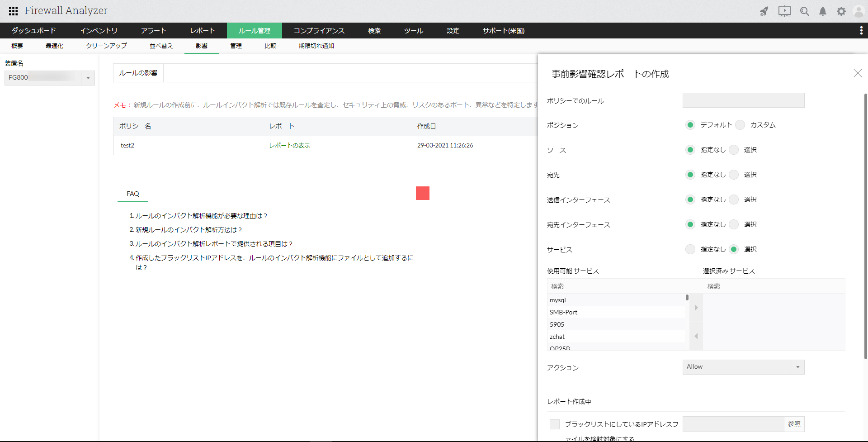Image resolution: width=868 pixels, height=442 pixels.
Task: Open the presentation screen icon
Action: (x=784, y=11)
